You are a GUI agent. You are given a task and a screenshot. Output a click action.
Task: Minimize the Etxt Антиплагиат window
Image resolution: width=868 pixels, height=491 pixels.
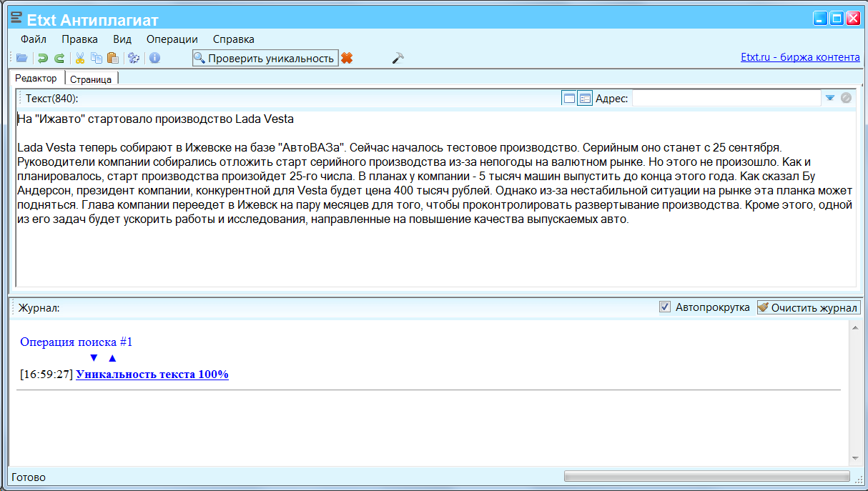[821, 19]
